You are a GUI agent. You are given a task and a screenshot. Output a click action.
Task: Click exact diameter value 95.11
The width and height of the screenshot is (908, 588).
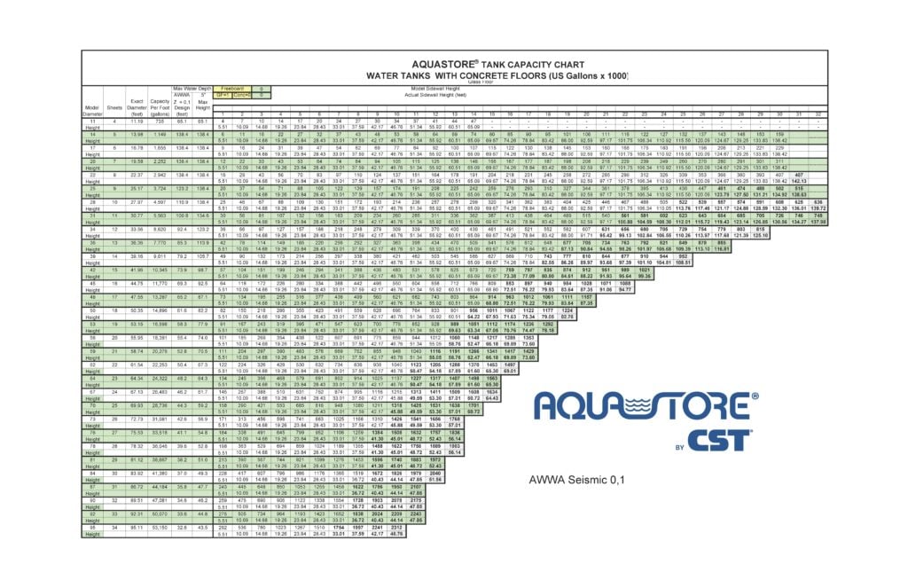(x=137, y=528)
